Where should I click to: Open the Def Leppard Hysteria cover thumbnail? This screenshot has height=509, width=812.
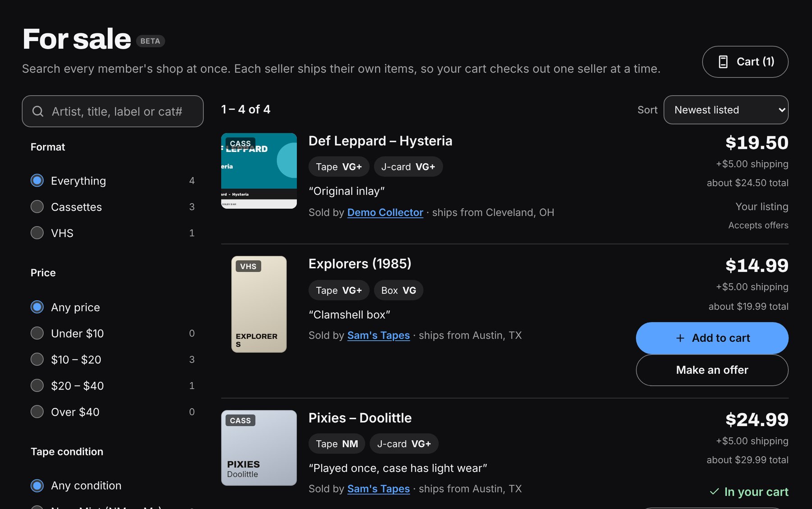coord(259,171)
